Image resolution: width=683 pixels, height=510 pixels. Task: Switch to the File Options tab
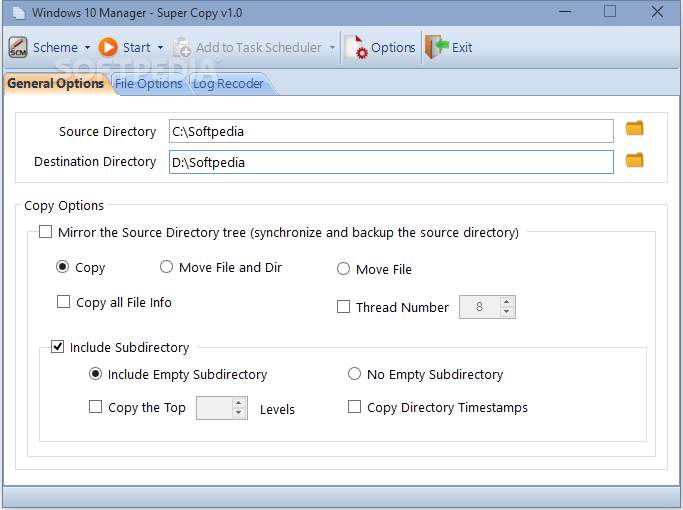(149, 84)
